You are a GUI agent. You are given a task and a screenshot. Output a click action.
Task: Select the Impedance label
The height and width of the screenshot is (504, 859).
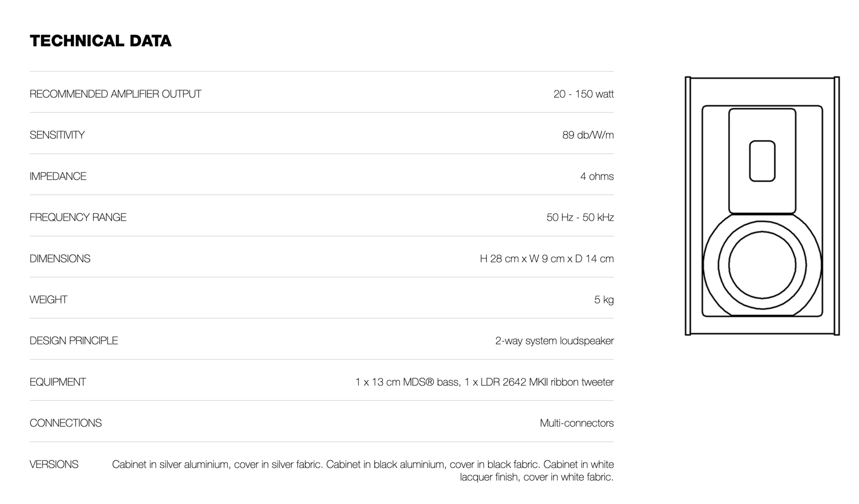[x=58, y=176]
